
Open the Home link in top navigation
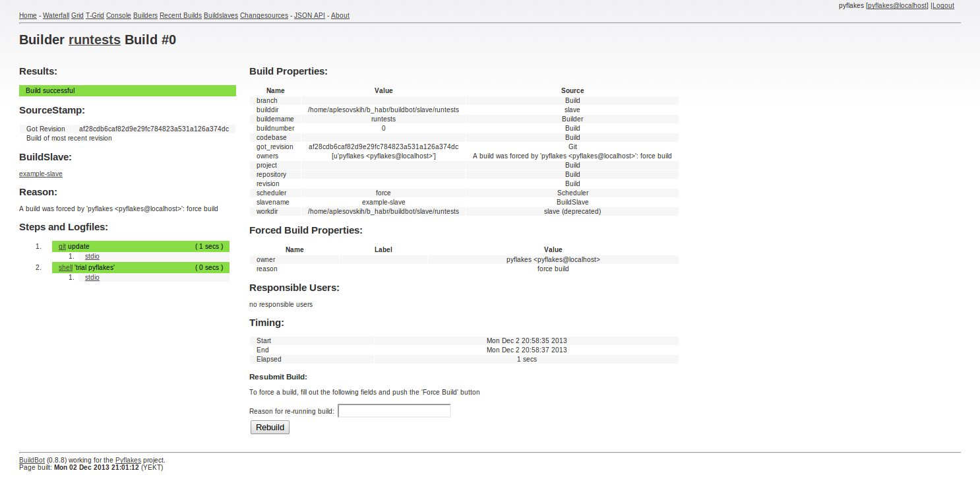tap(28, 15)
